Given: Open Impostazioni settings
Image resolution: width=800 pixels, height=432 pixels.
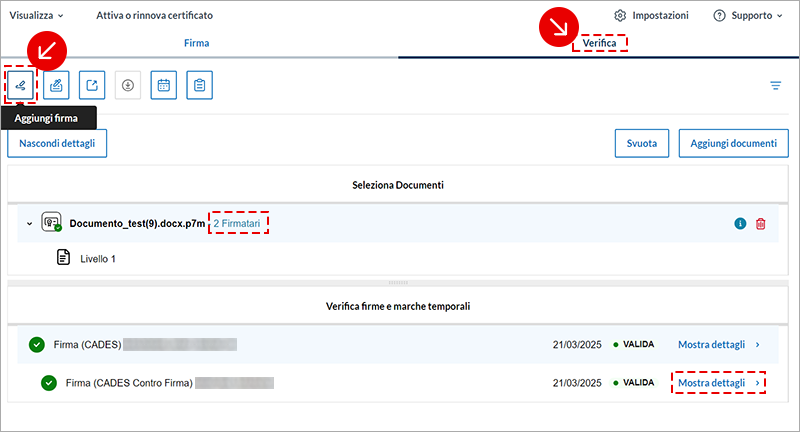Looking at the screenshot, I should click(x=651, y=16).
